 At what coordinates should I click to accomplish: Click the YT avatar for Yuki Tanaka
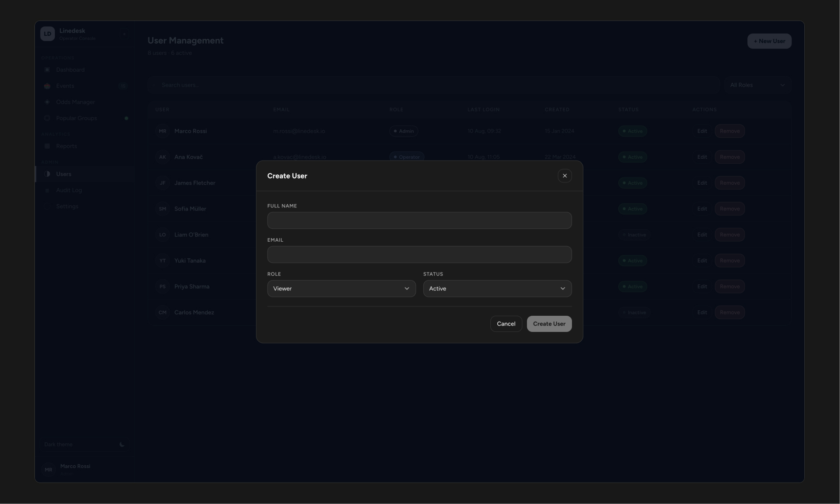(162, 260)
